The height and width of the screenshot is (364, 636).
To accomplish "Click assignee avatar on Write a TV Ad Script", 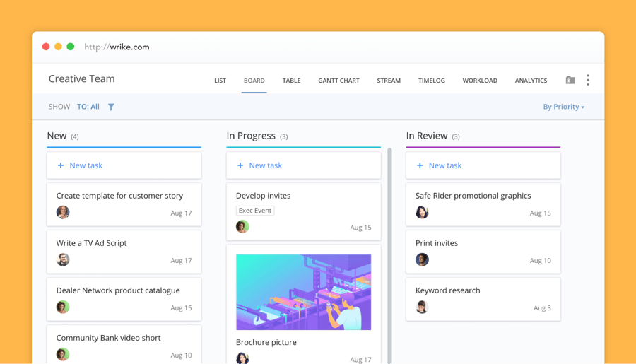I will click(x=63, y=260).
